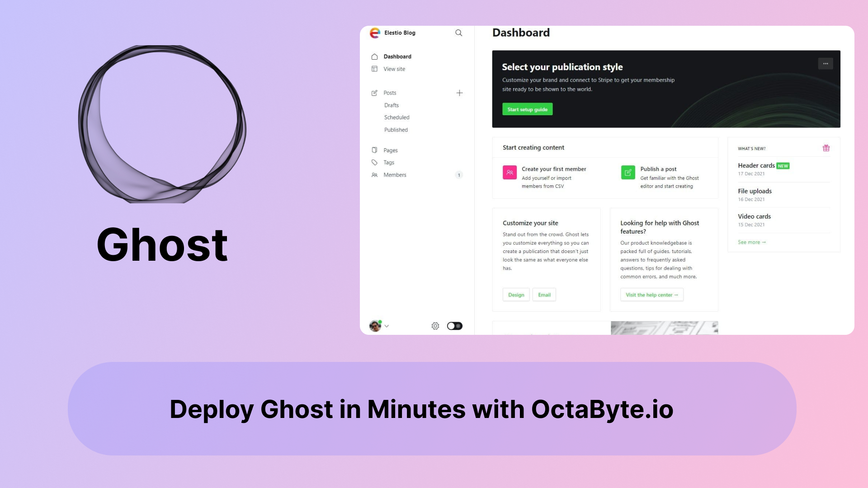Click the settings gear icon
This screenshot has height=488, width=868.
(x=435, y=325)
